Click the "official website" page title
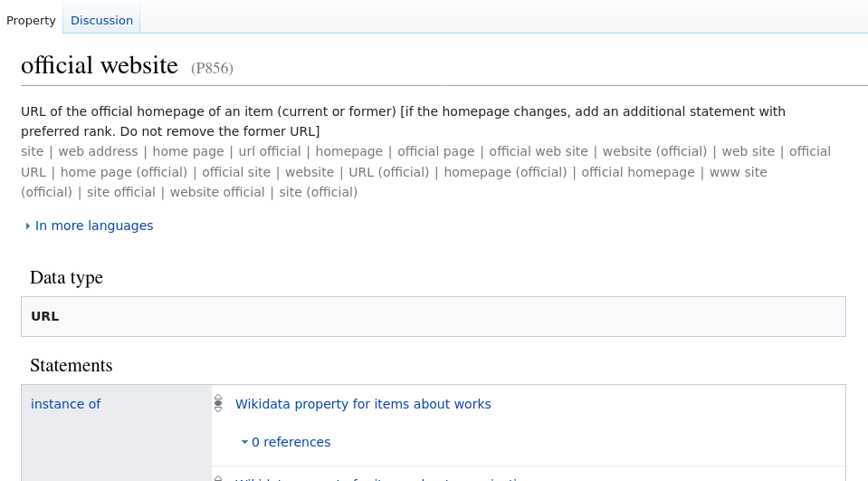 [100, 66]
